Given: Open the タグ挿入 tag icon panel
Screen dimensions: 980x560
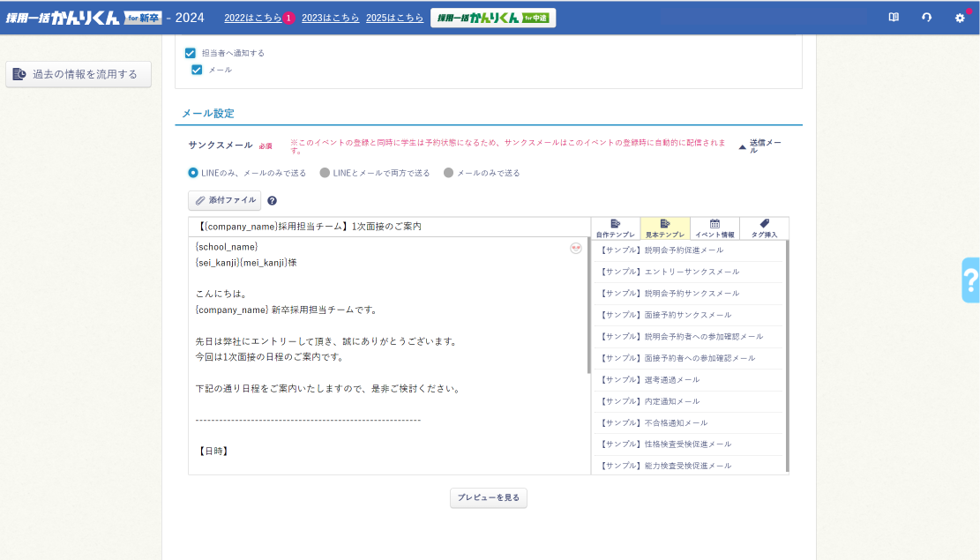Looking at the screenshot, I should (x=764, y=228).
